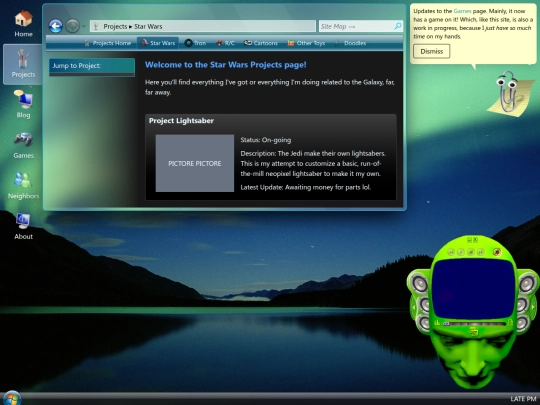Click the left arrow on media player's side
Screen dimensions: 540x405
pyautogui.click(x=414, y=307)
